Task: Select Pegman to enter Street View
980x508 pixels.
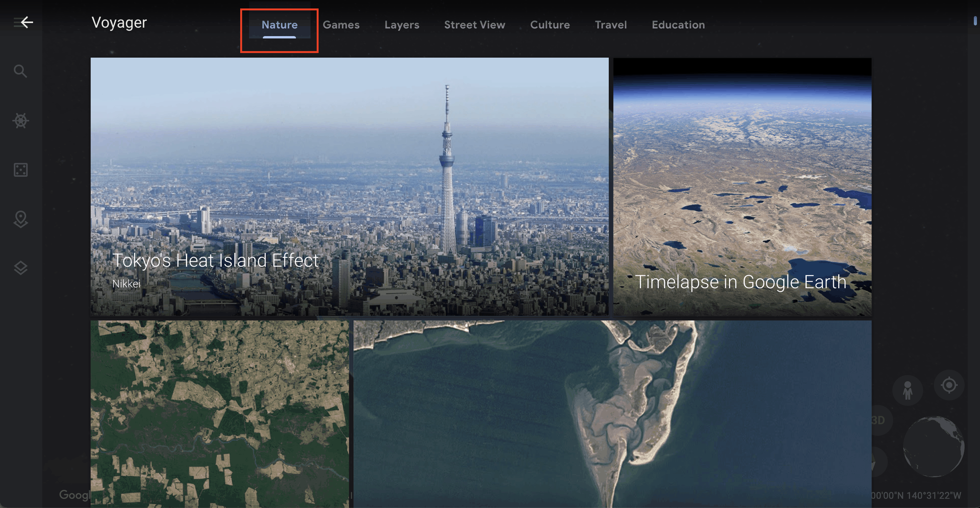Action: 908,390
